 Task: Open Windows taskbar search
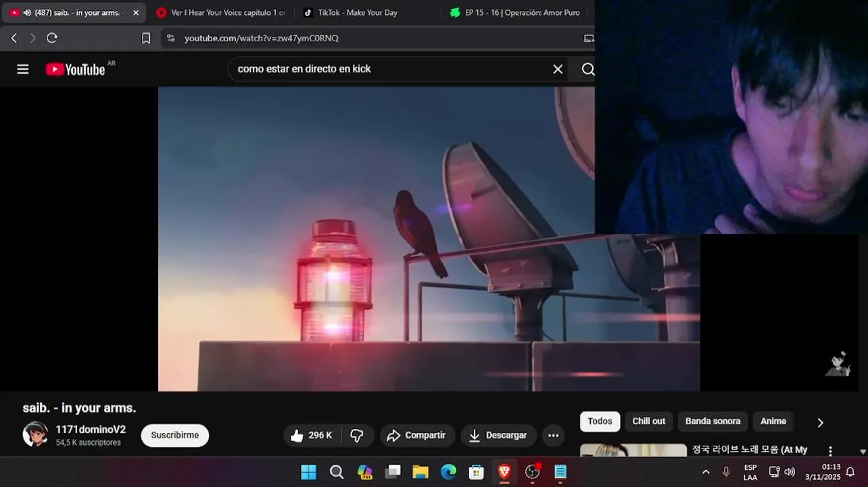click(337, 472)
